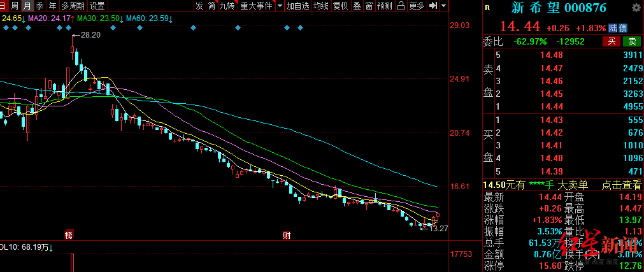Click the red 买 buy button

pos(611,41)
